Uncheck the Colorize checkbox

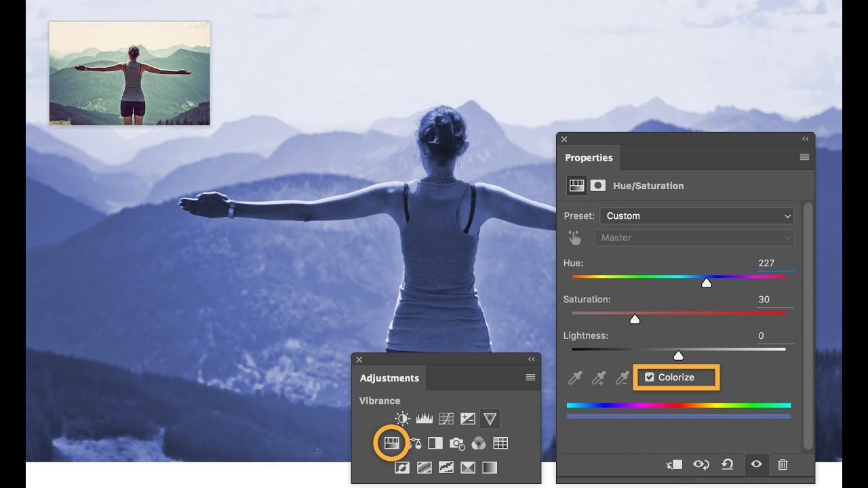point(649,378)
